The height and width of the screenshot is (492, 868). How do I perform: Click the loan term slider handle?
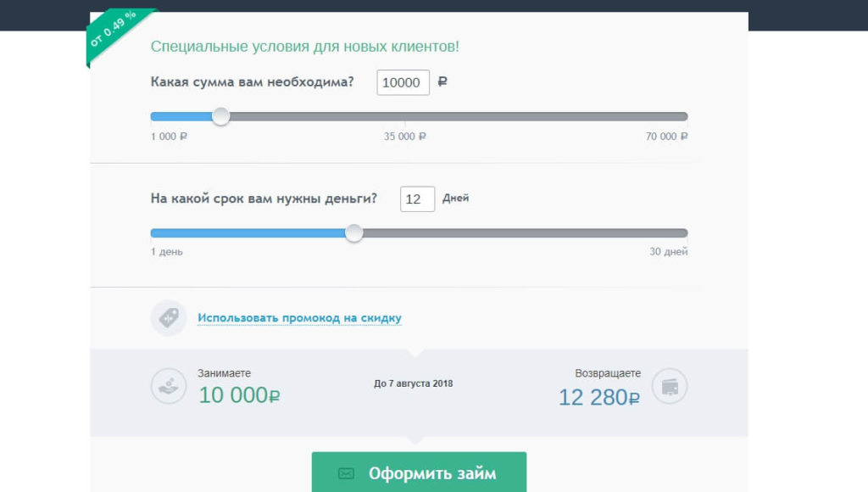click(355, 231)
